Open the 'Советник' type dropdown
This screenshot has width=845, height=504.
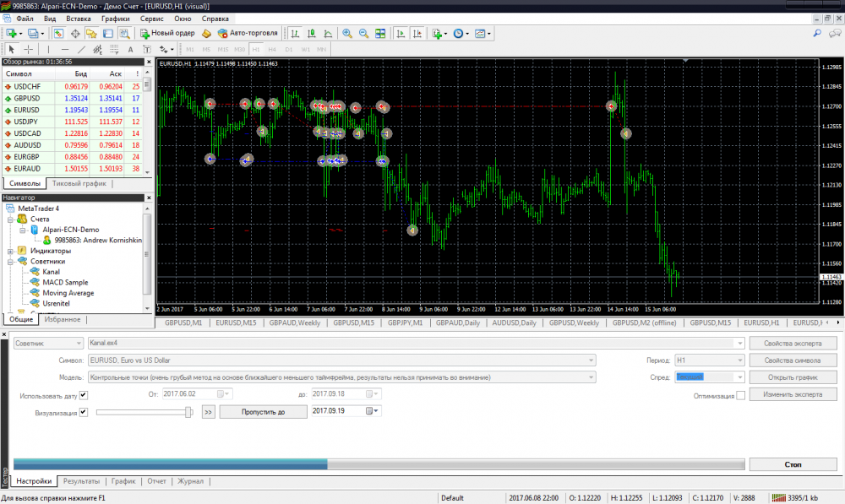tap(48, 343)
